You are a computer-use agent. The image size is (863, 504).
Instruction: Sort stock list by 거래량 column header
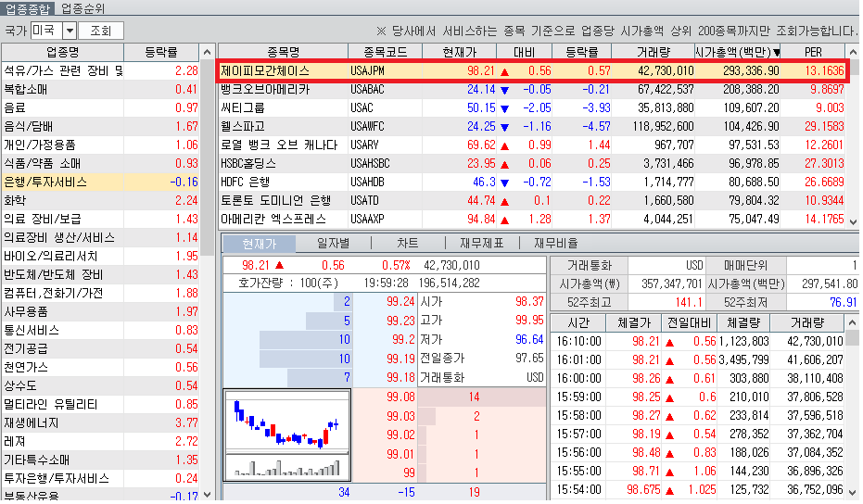click(654, 52)
